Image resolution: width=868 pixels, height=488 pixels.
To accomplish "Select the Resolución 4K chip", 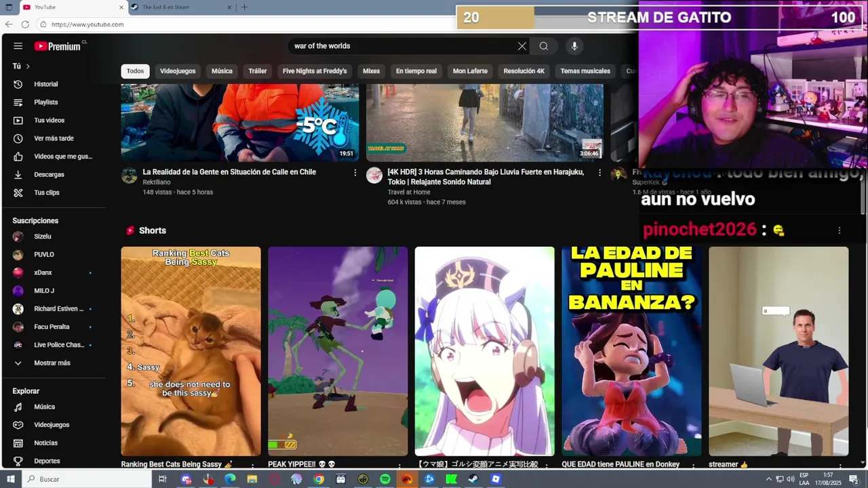I will 524,71.
